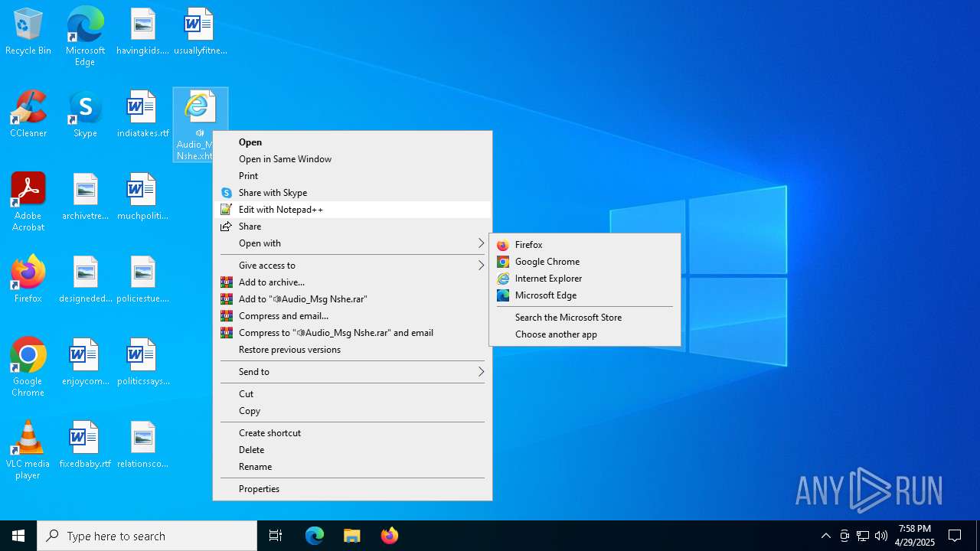The height and width of the screenshot is (551, 980).
Task: Open the notification center
Action: click(955, 536)
